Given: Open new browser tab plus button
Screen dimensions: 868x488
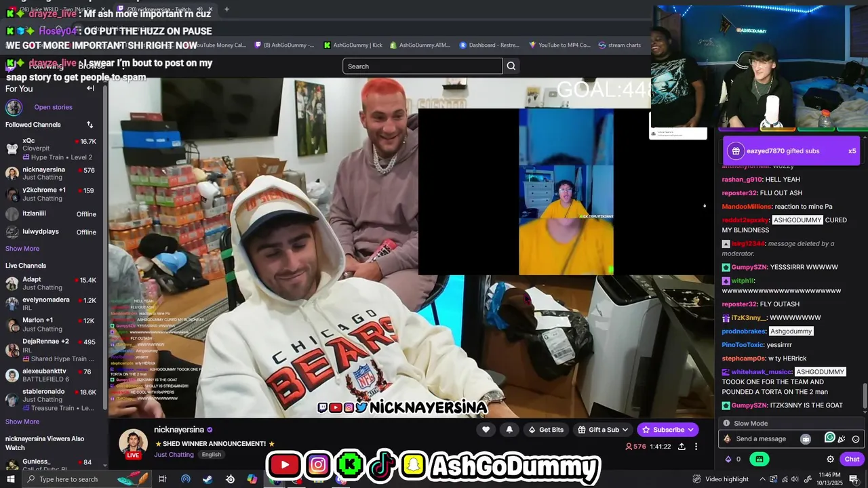Looking at the screenshot, I should coord(226,9).
